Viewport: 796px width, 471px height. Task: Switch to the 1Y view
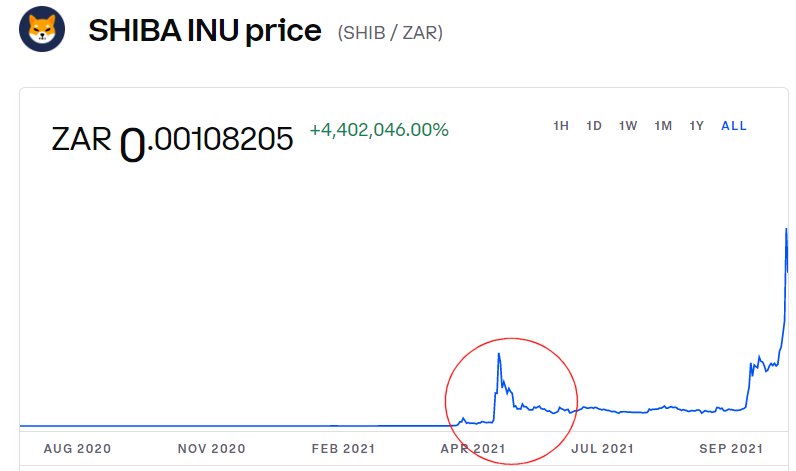[x=697, y=126]
